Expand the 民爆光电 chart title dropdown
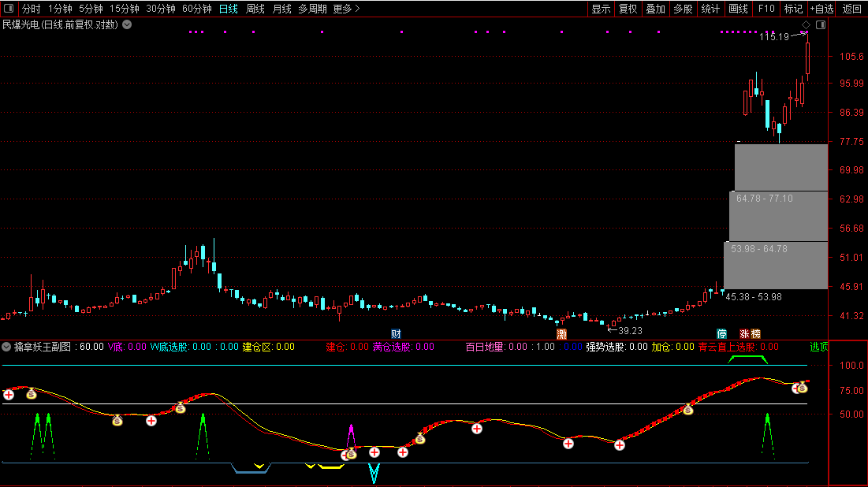The width and height of the screenshot is (868, 487). pyautogui.click(x=127, y=24)
